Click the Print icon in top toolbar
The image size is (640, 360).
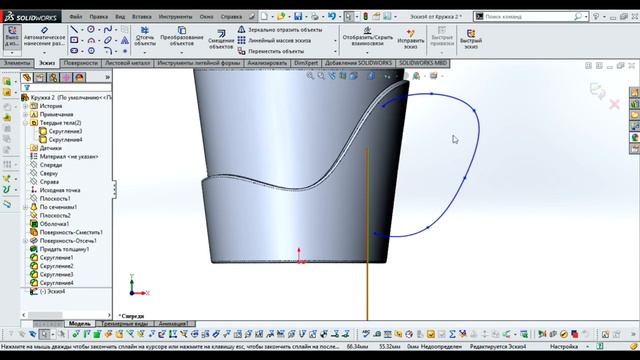tap(314, 16)
